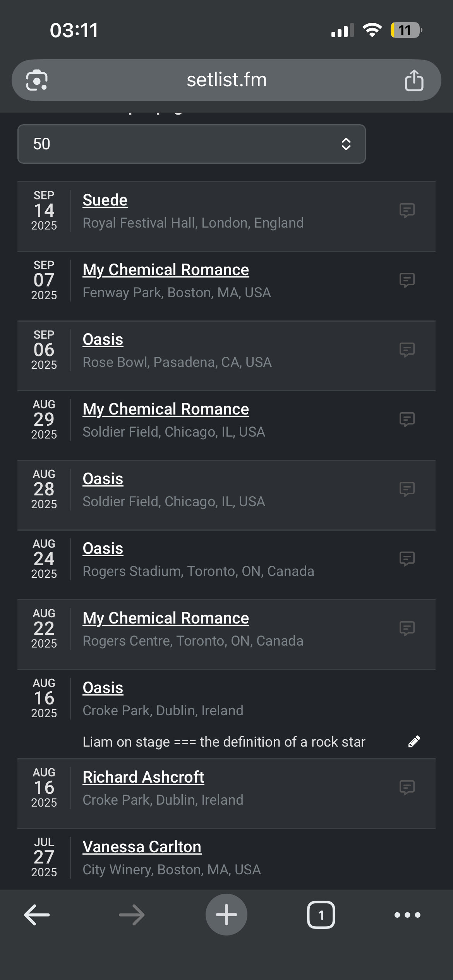The width and height of the screenshot is (453, 980).
Task: Click comment icon for Fenway Park show
Action: pyautogui.click(x=407, y=280)
